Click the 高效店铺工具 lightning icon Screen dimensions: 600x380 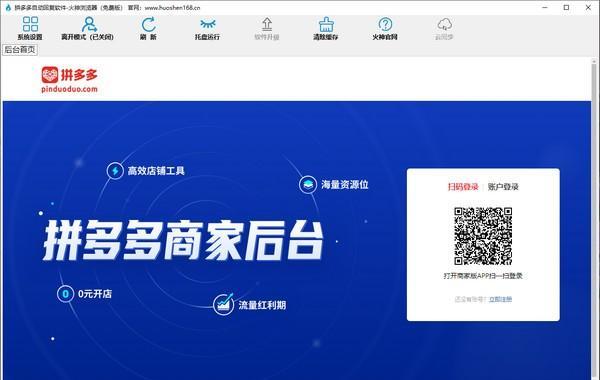[115, 171]
